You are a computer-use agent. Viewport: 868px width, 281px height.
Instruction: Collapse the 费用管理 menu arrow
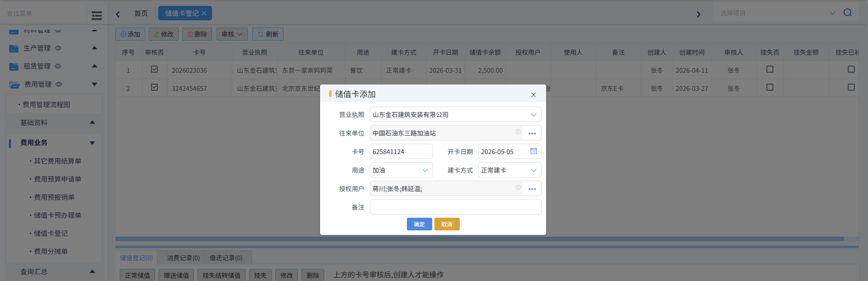(x=94, y=84)
